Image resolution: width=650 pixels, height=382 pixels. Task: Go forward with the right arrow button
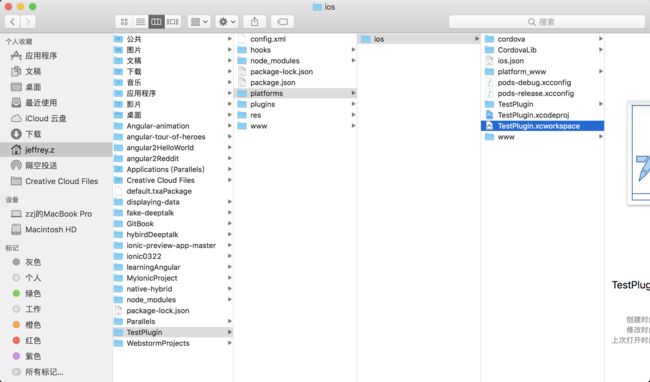[x=28, y=22]
